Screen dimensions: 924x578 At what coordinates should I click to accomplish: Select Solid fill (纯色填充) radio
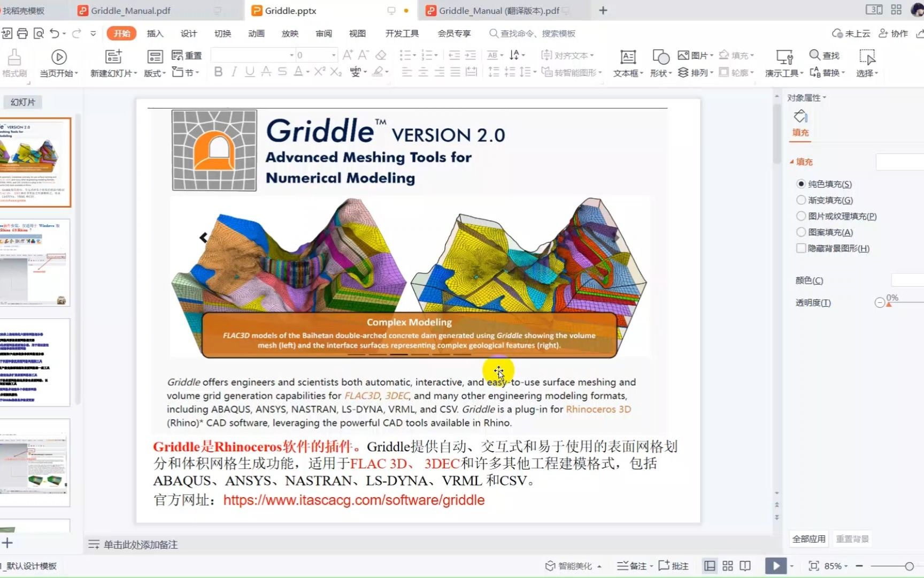[801, 184]
